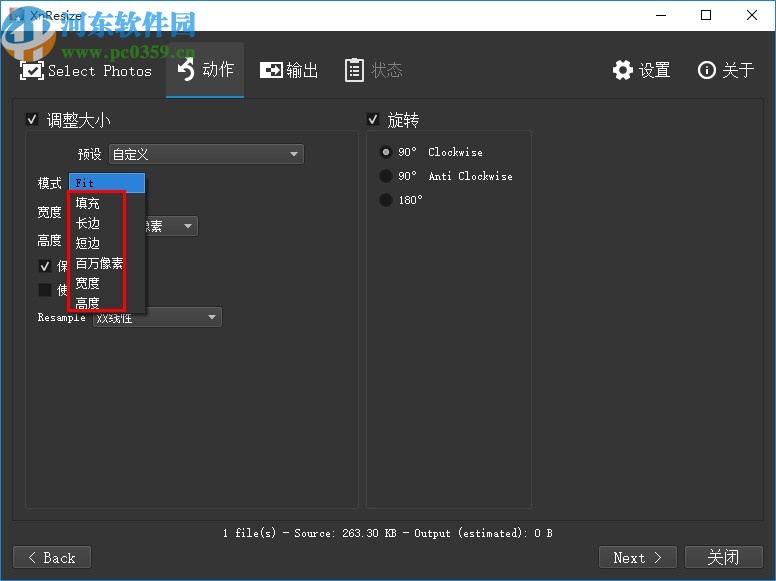Select 90° Anti Clockwise rotation
The height and width of the screenshot is (581, 776).
pos(386,176)
